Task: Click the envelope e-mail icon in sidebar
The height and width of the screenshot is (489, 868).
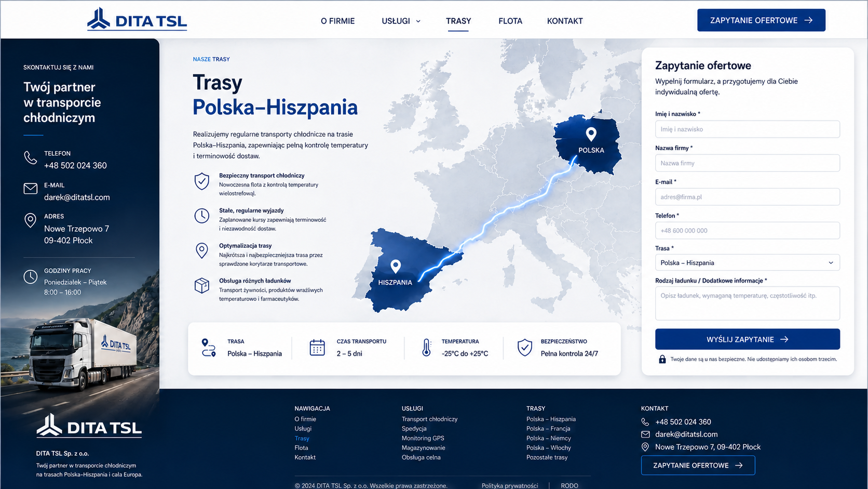Action: (31, 188)
